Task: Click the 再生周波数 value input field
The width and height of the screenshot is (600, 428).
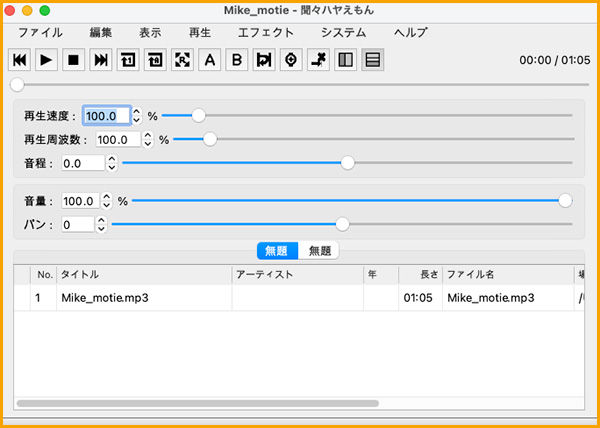Action: [x=118, y=140]
